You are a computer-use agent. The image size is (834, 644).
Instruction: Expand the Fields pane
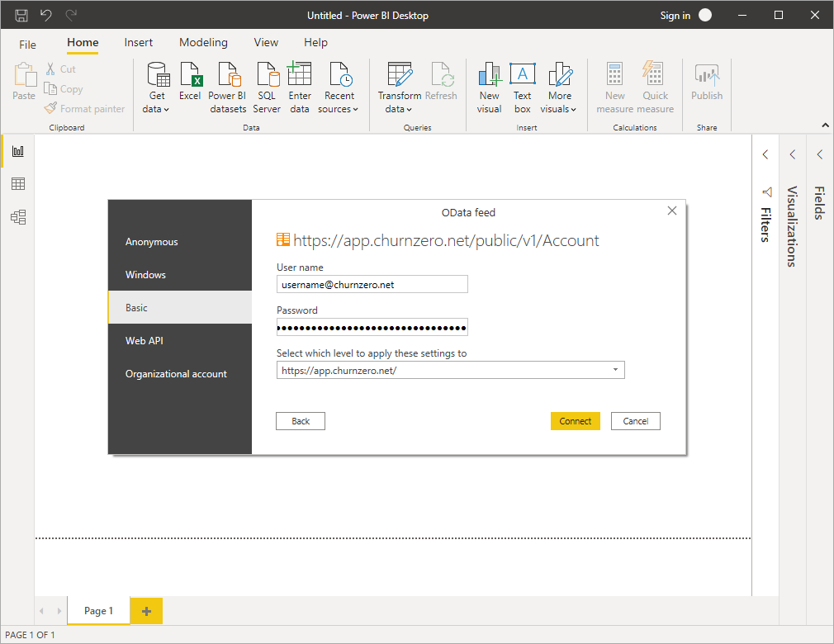(820, 154)
